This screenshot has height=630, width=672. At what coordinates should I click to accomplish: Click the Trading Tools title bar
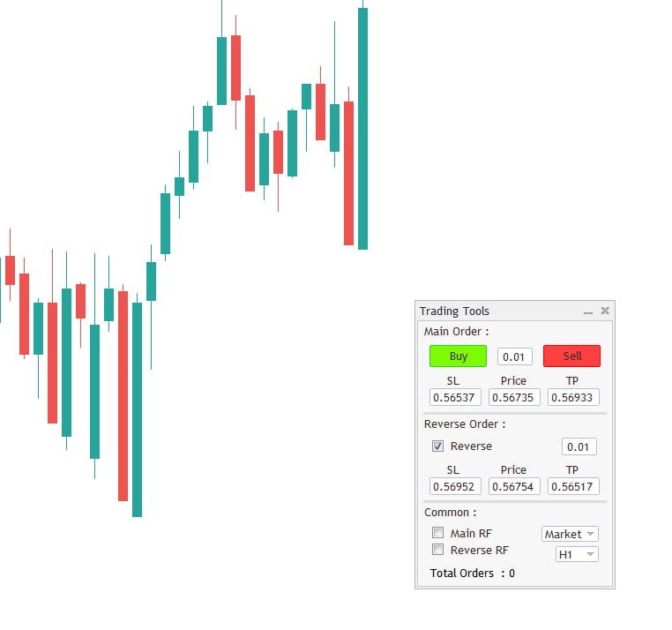click(x=494, y=311)
